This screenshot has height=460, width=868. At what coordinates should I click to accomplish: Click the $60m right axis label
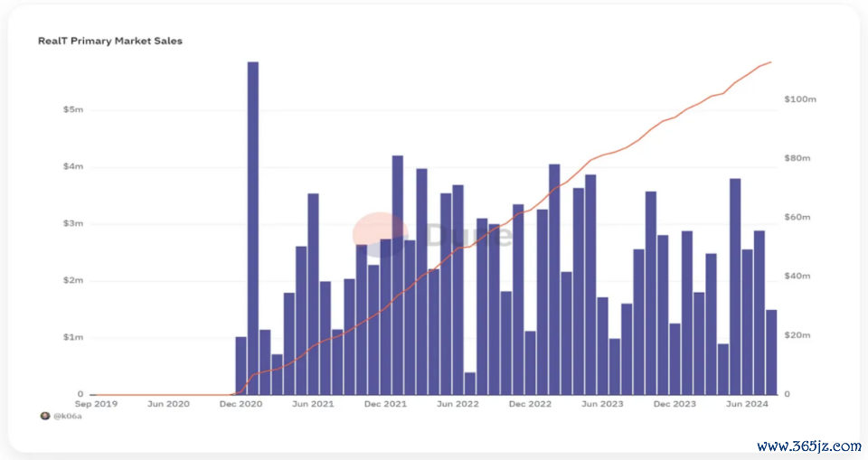coord(798,217)
